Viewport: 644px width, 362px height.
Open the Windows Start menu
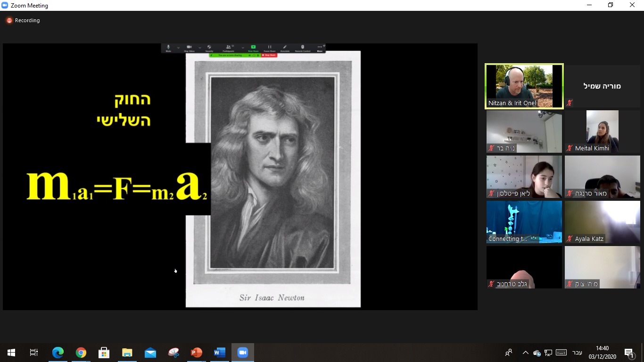(11, 353)
